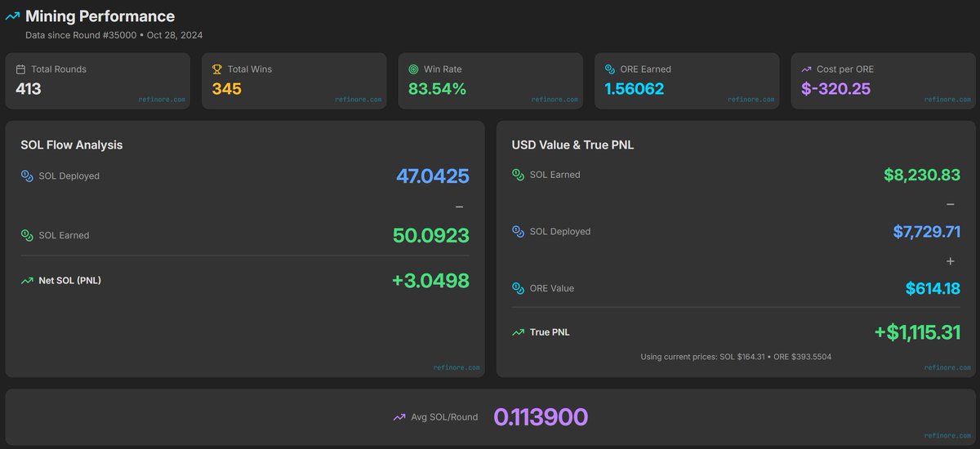Click the ORE Earned value 1.56062

[635, 88]
